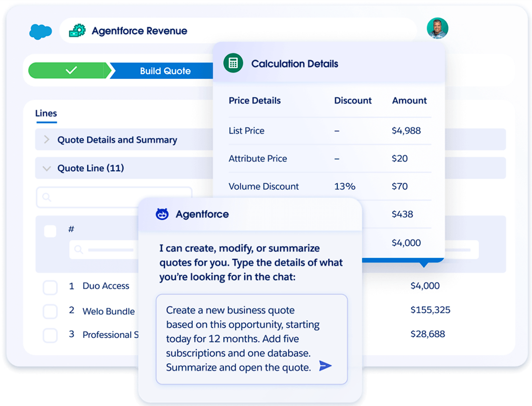This screenshot has height=406, width=532.
Task: Expand Quote Details and Summary section
Action: (x=124, y=140)
